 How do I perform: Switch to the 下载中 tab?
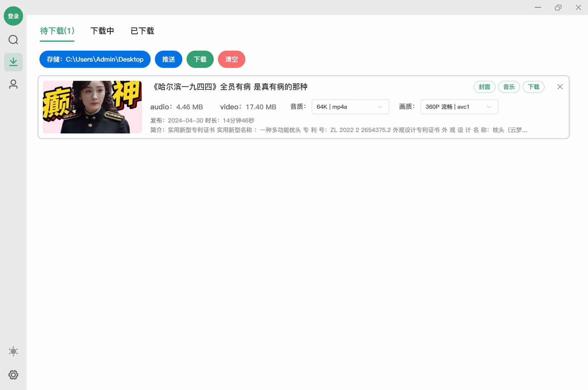point(103,31)
